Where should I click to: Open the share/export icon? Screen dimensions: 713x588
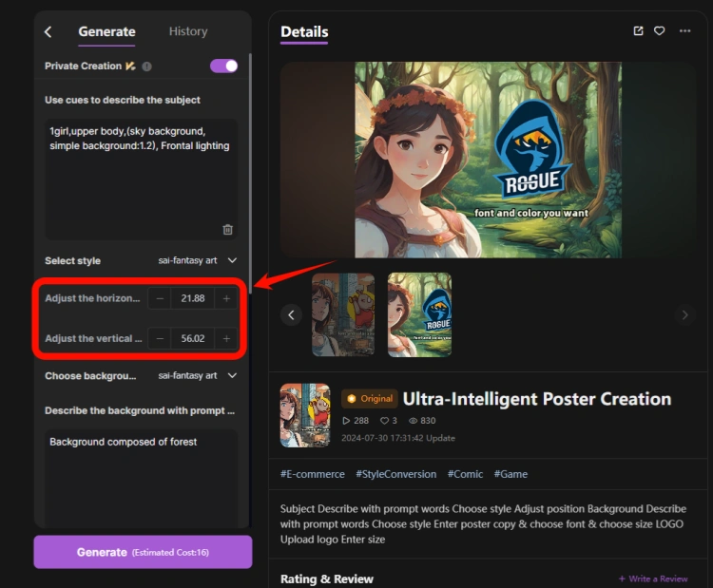pos(639,31)
